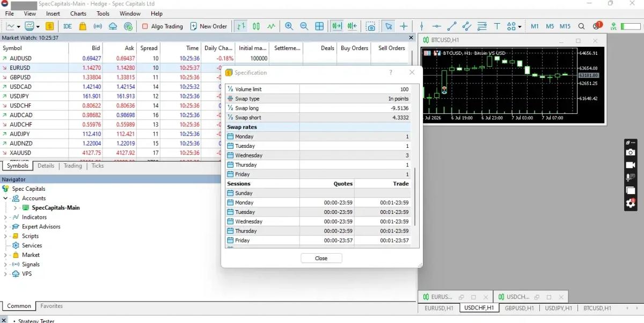Open the View menu
Viewport: 644px width, 323px height.
click(x=30, y=13)
